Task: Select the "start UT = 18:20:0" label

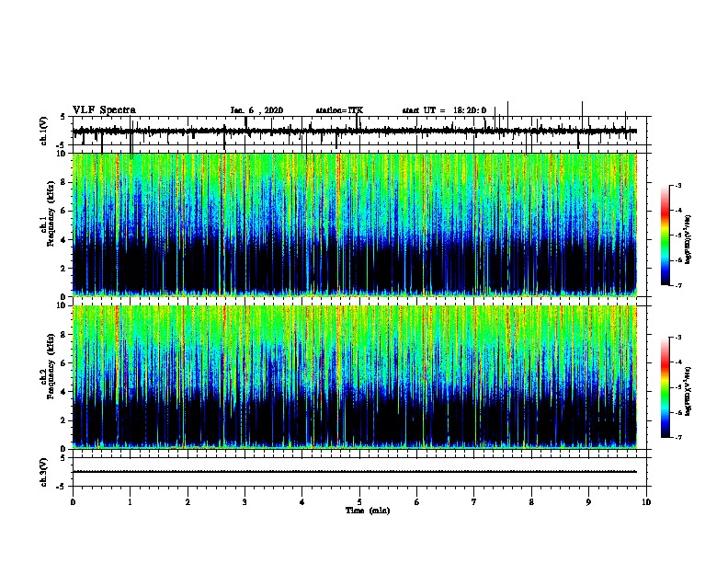Action: tap(444, 110)
